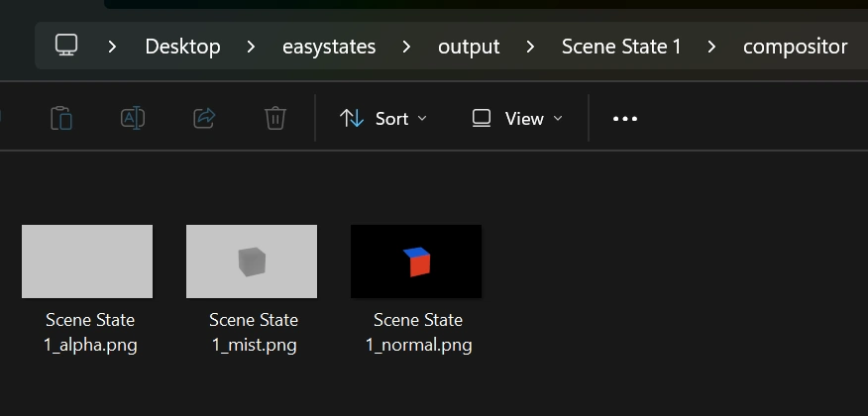
Task: Select Scene State 1 breadcrumb segment
Action: point(621,47)
